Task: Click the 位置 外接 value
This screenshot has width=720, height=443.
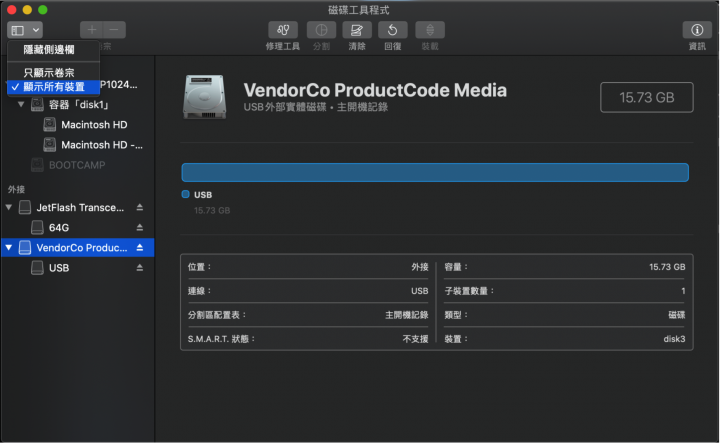Action: click(420, 267)
